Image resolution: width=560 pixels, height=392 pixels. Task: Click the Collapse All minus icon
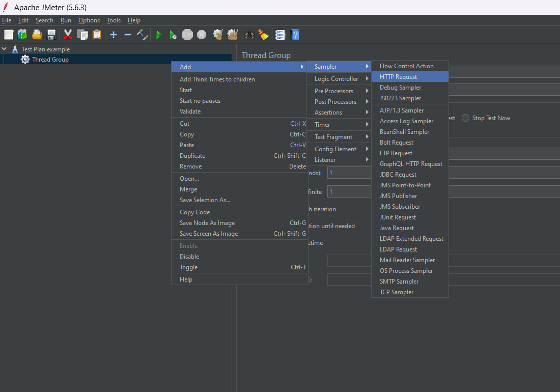(x=127, y=35)
